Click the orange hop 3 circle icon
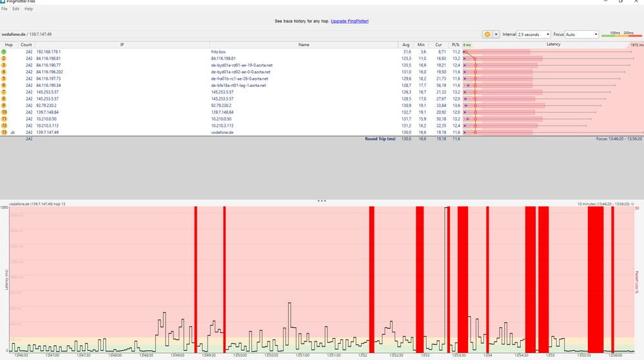 pyautogui.click(x=4, y=65)
